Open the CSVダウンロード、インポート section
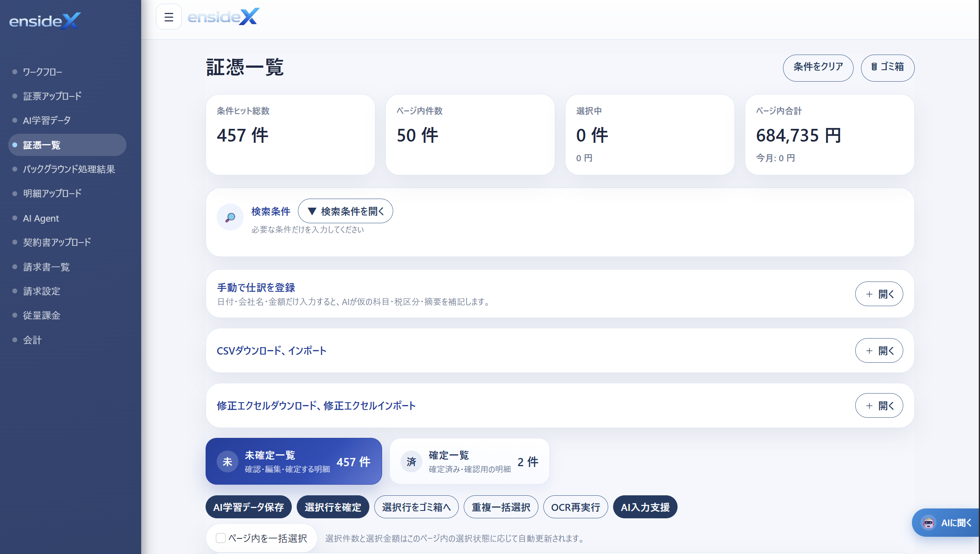This screenshot has width=980, height=554. pos(879,350)
